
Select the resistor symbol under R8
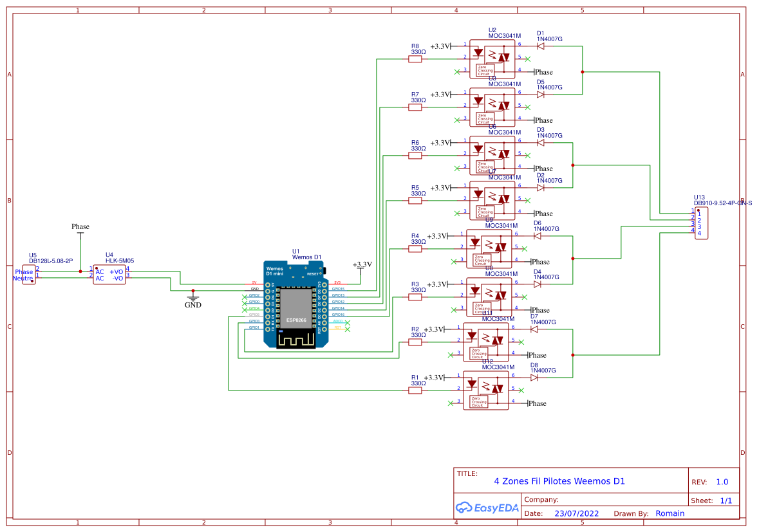415,59
